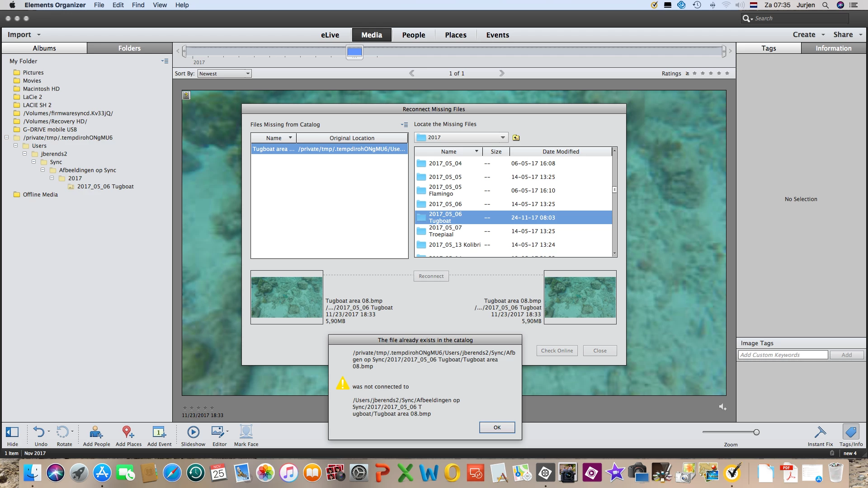Open the 2017 folder location dropdown
Image resolution: width=868 pixels, height=488 pixels.
461,137
